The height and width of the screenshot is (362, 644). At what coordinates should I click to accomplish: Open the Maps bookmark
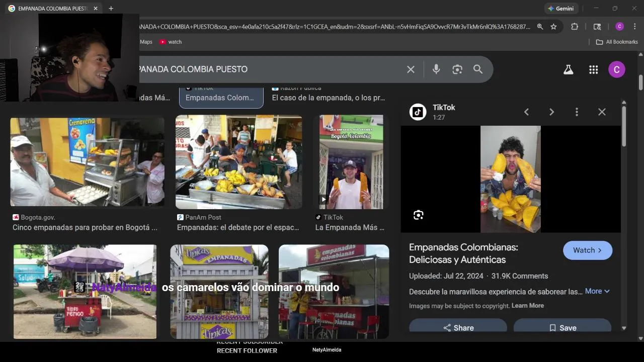[x=146, y=42]
